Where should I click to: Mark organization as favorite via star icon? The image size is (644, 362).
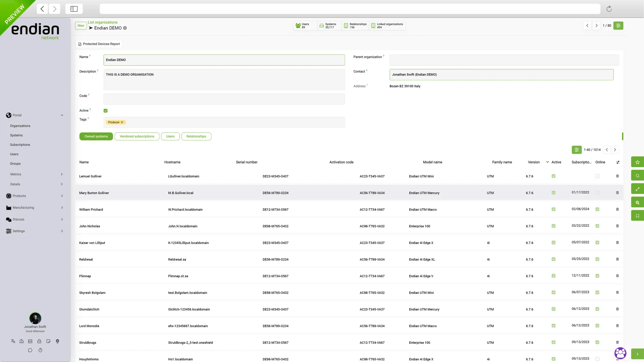[x=637, y=162]
